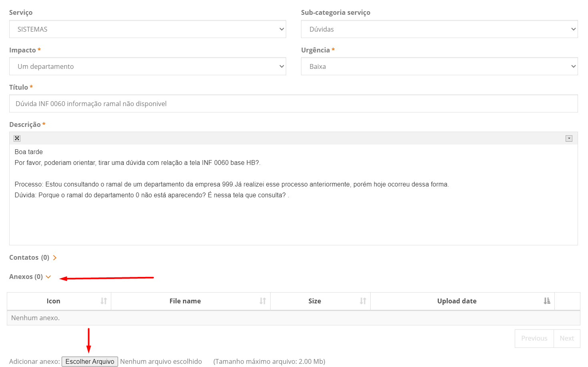
Task: Open Sub-categoria serviço dropdown showing Dúvidas
Action: [x=439, y=29]
